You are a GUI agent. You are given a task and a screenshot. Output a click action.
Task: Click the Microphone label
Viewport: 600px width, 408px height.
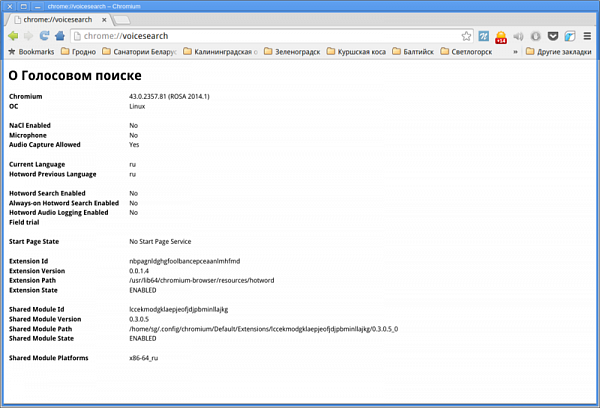click(x=28, y=135)
